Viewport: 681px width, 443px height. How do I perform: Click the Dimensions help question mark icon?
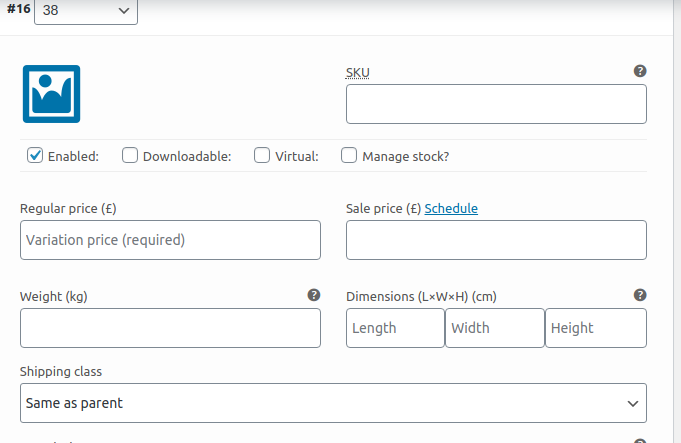[x=640, y=295]
